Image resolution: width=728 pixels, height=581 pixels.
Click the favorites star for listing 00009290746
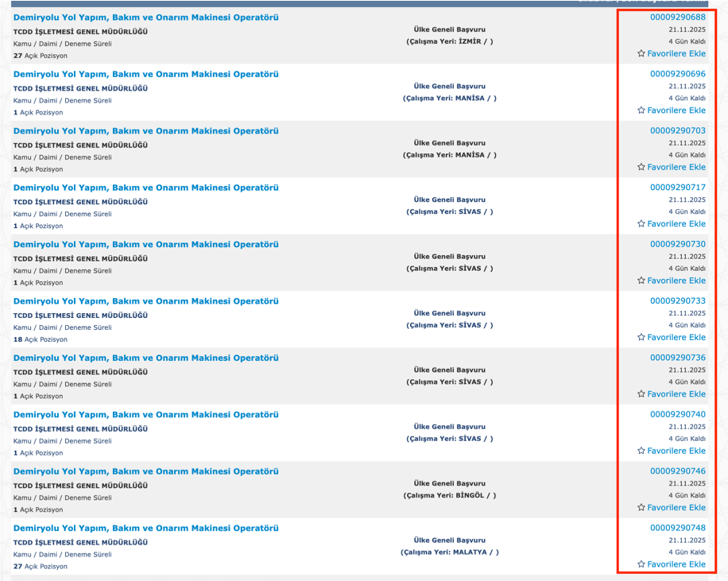click(x=641, y=507)
